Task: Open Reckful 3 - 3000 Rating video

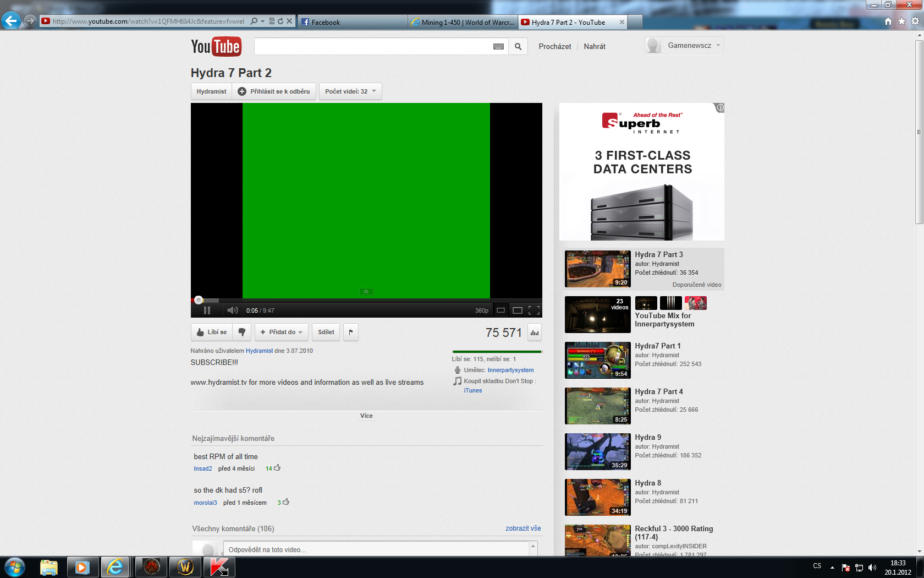Action: [x=674, y=533]
